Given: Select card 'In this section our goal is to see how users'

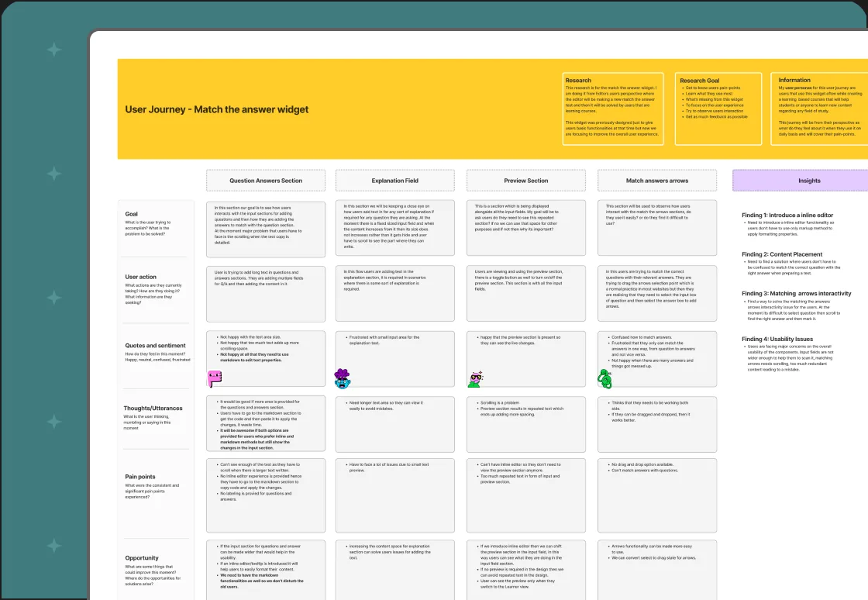Looking at the screenshot, I should (266, 229).
